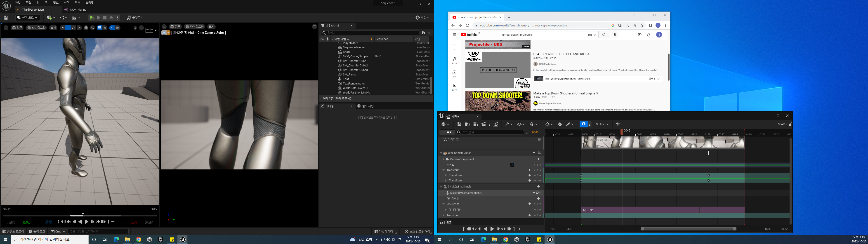Viewport: 868px width, 244px height.
Task: Open the Sequencer curve editor icon
Action: 618,124
